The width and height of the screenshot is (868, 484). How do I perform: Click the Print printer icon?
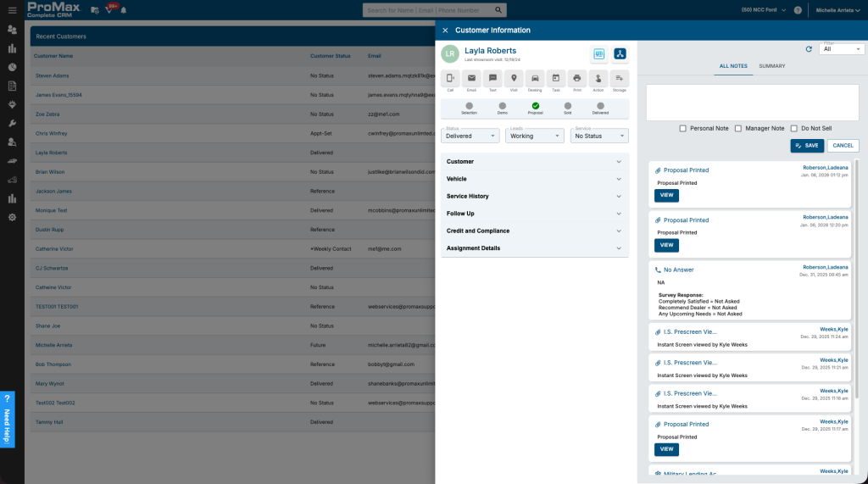click(x=576, y=78)
